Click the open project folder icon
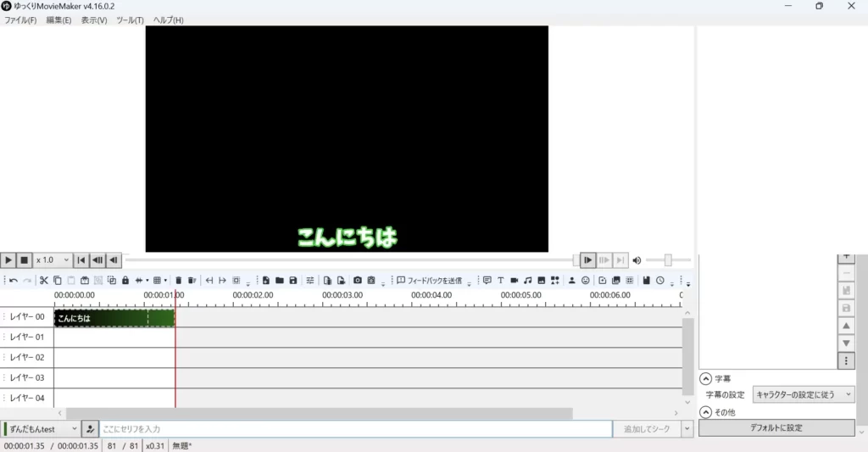Screen dimensions: 868x452 (280, 281)
